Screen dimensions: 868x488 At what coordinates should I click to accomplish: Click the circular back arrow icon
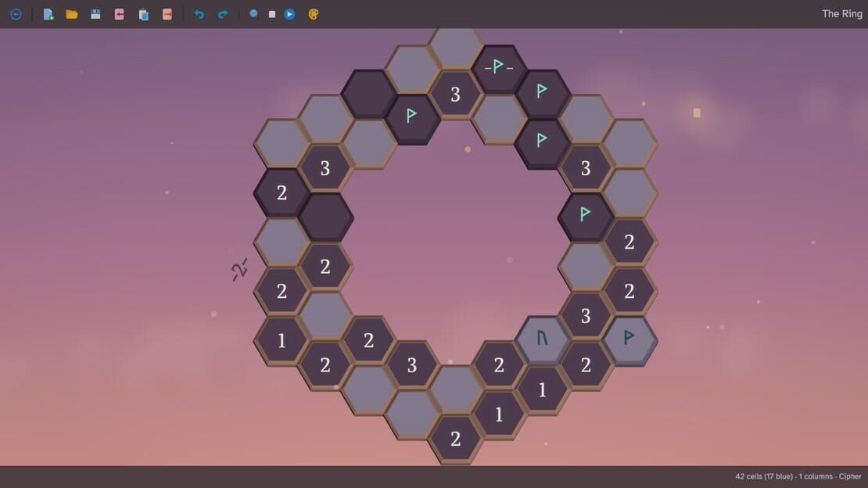point(16,14)
